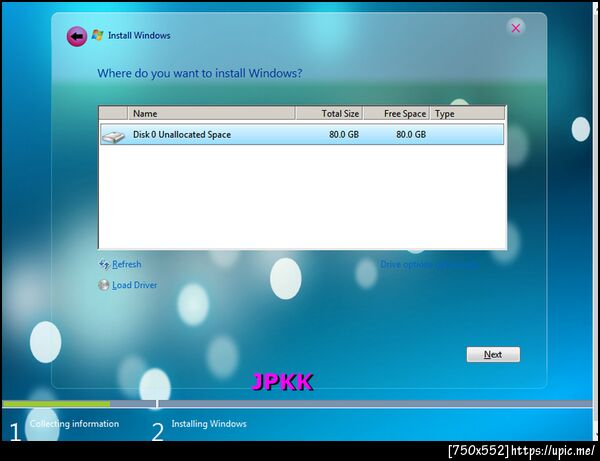Viewport: 600px width, 461px height.
Task: Click the Installing Windows step label
Action: tap(209, 424)
